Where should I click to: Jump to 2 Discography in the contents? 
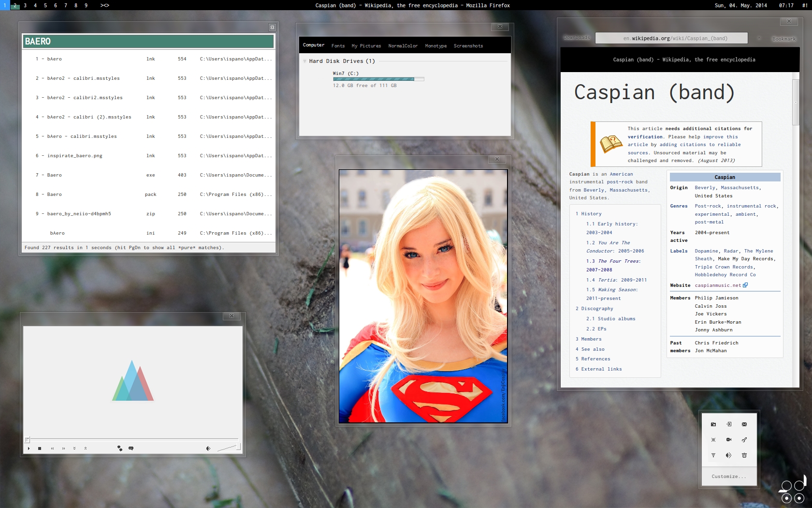(594, 309)
